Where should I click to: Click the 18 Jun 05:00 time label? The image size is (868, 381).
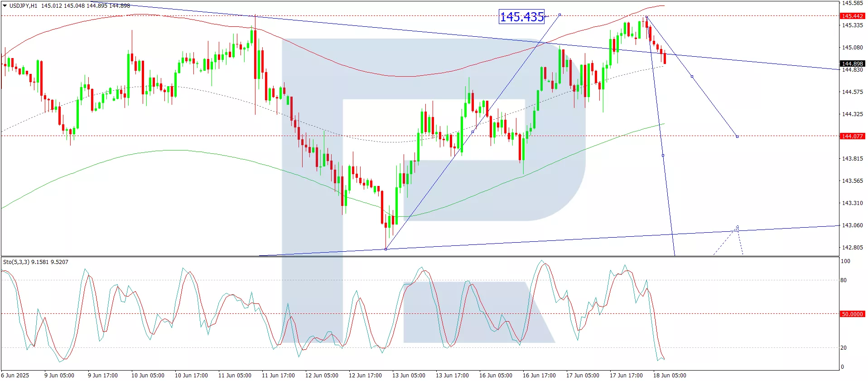click(x=669, y=376)
